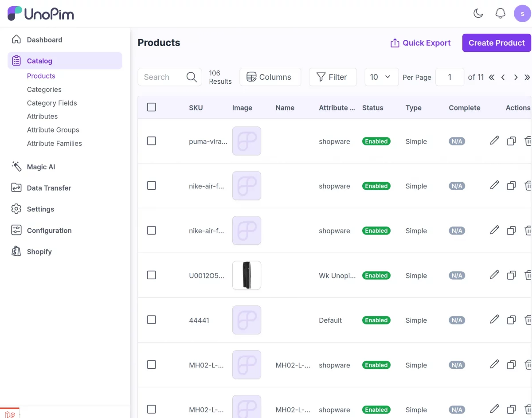Open Products in sidebar

click(41, 76)
